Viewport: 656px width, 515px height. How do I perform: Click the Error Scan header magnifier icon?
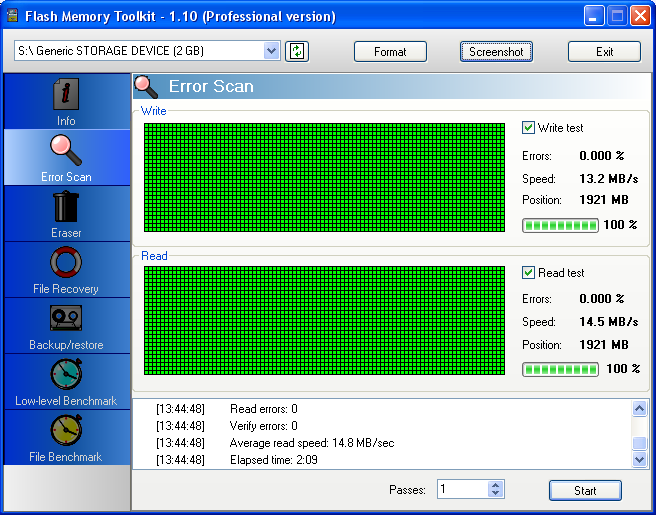click(x=146, y=87)
